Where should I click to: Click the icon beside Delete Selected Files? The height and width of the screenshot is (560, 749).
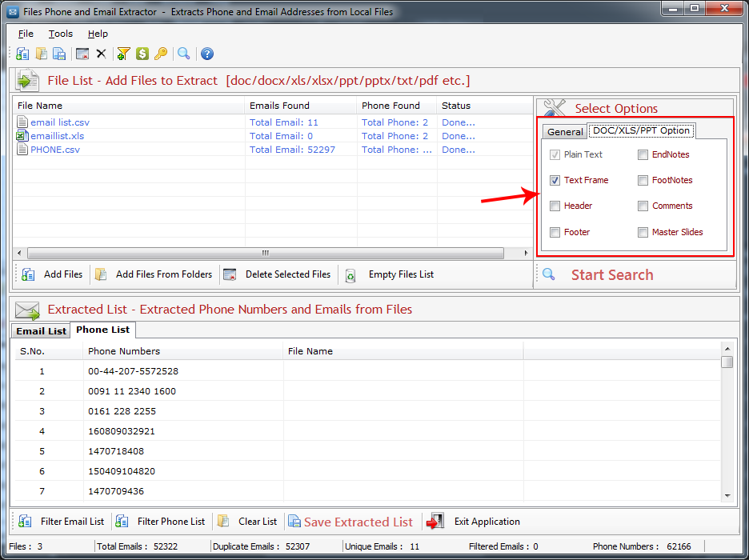(x=230, y=274)
